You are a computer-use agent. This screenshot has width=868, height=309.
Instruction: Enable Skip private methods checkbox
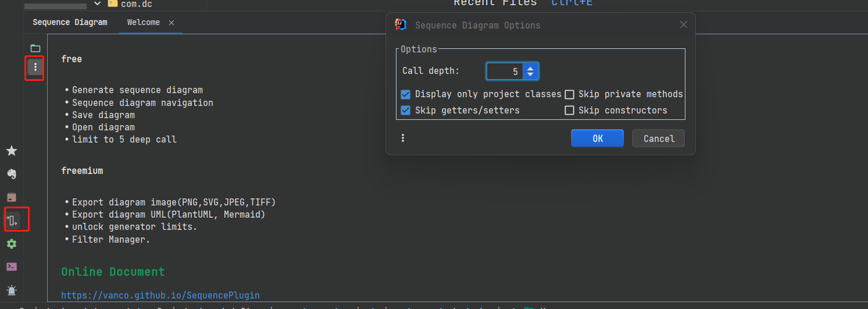click(569, 94)
